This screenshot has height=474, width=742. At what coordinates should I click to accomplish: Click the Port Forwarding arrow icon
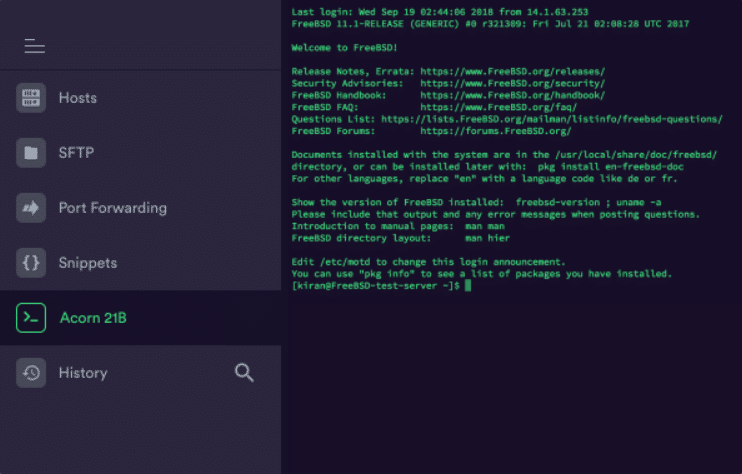coord(31,208)
